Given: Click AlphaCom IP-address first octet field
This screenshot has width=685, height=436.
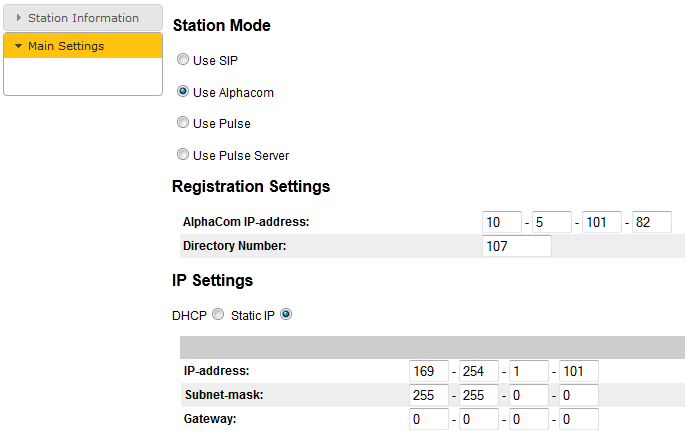Looking at the screenshot, I should click(502, 222).
